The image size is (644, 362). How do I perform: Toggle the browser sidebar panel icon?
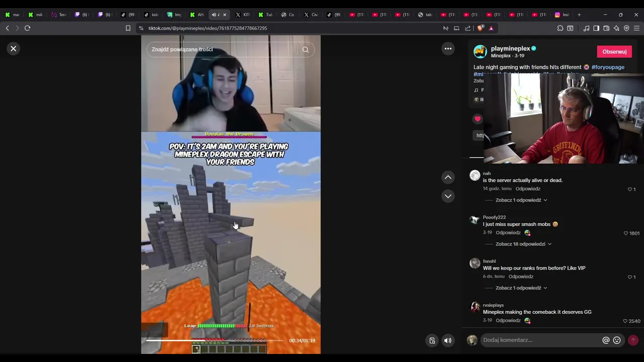[596, 28]
